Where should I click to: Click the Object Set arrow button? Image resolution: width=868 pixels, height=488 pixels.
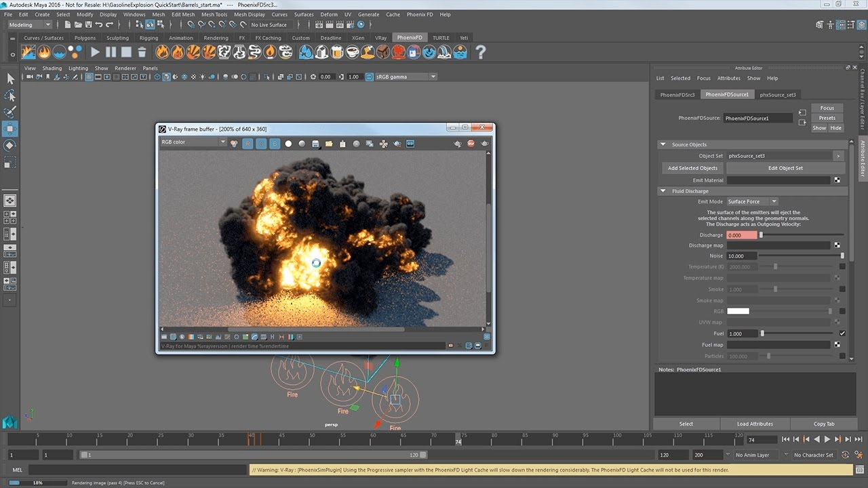point(838,156)
